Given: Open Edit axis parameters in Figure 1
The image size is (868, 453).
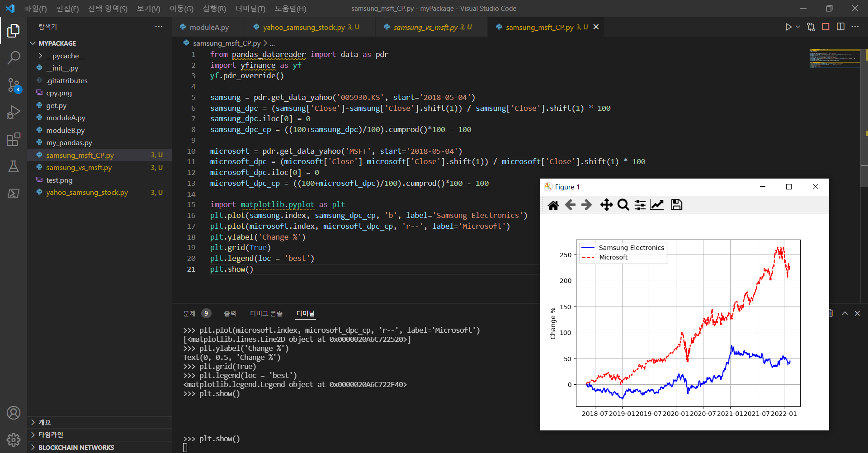Looking at the screenshot, I should click(657, 205).
